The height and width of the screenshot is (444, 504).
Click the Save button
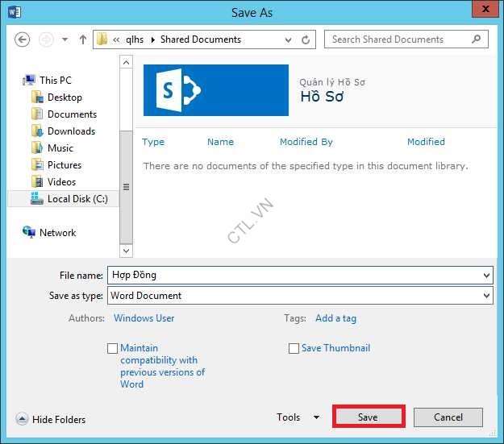(369, 417)
